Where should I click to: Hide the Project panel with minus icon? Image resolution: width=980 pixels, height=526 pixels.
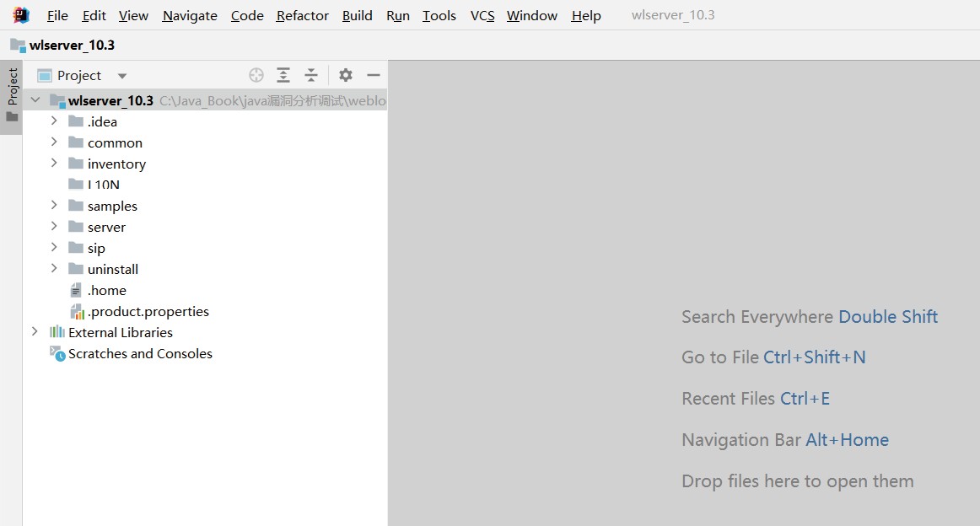point(374,76)
